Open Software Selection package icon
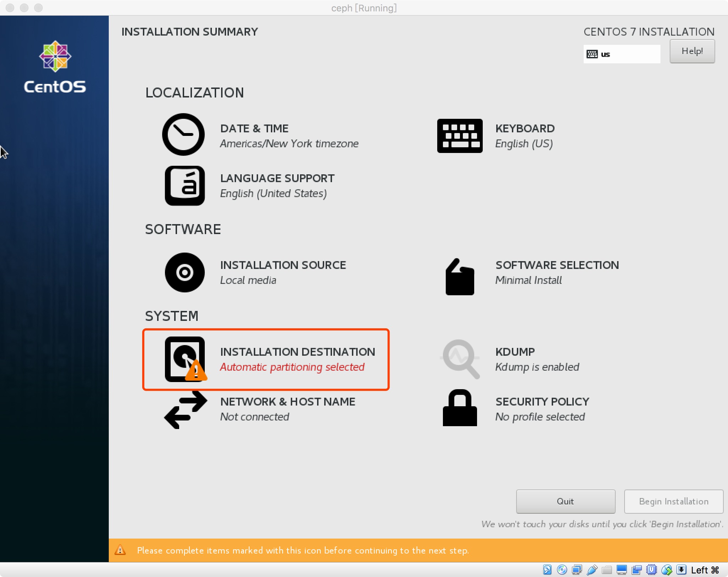This screenshot has height=577, width=728. click(x=460, y=277)
